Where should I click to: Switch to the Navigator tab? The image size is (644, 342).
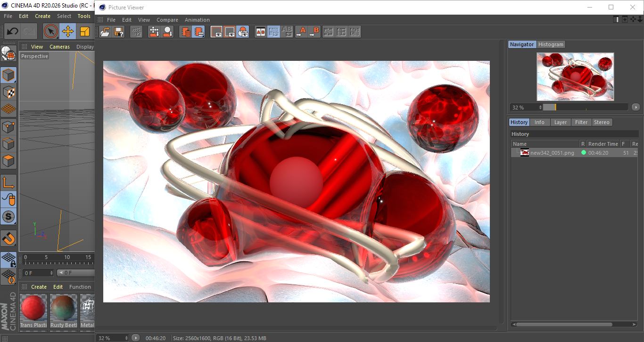[522, 44]
